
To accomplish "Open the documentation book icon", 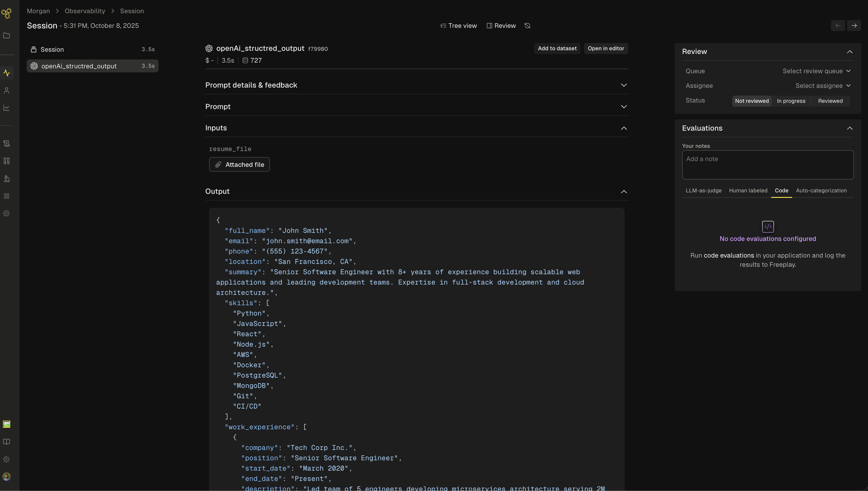I will coord(6,442).
